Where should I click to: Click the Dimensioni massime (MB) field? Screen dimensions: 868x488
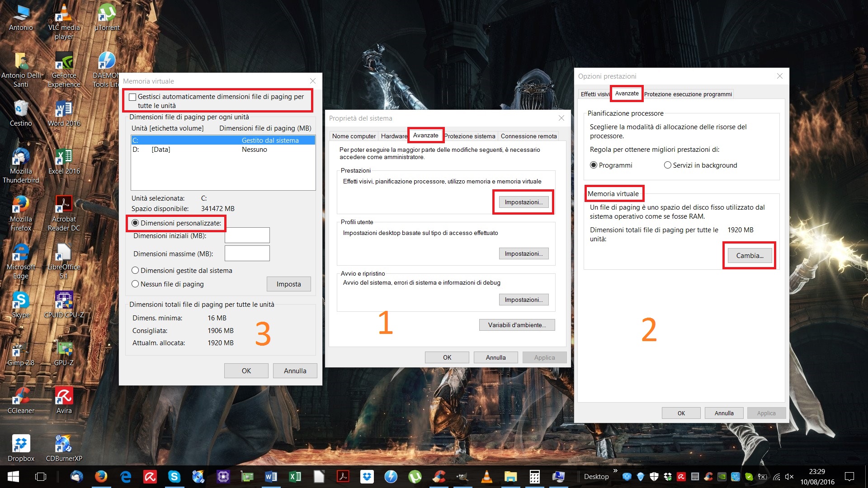pos(247,253)
